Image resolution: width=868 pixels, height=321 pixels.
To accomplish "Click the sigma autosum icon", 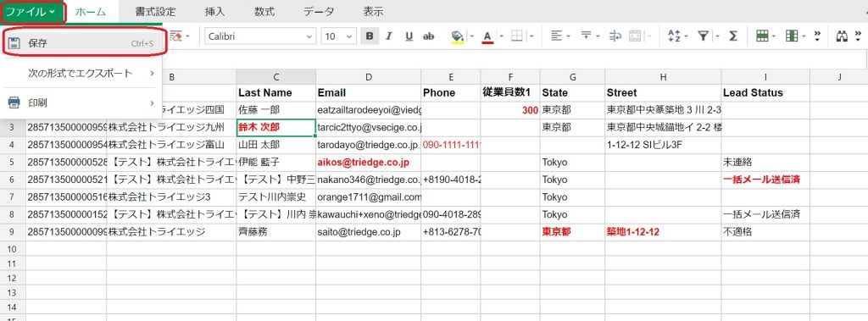I will pos(733,36).
